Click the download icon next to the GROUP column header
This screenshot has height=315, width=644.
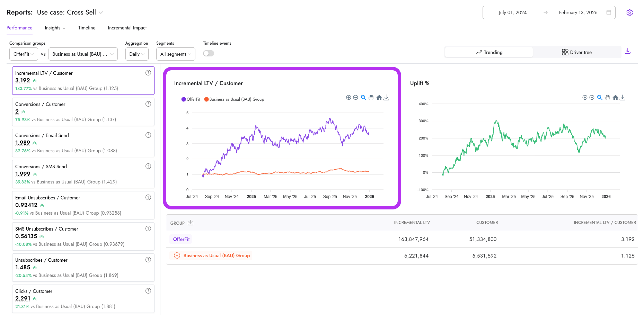point(191,223)
